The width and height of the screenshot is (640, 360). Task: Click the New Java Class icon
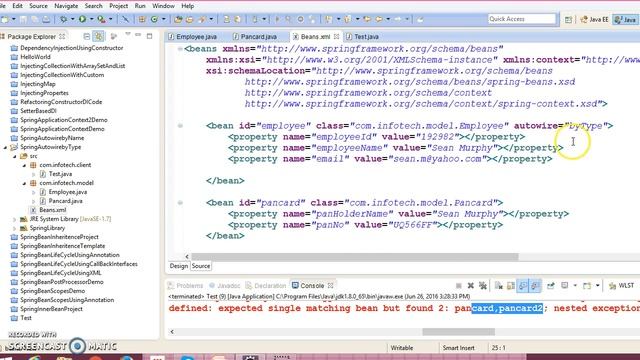tap(154, 19)
